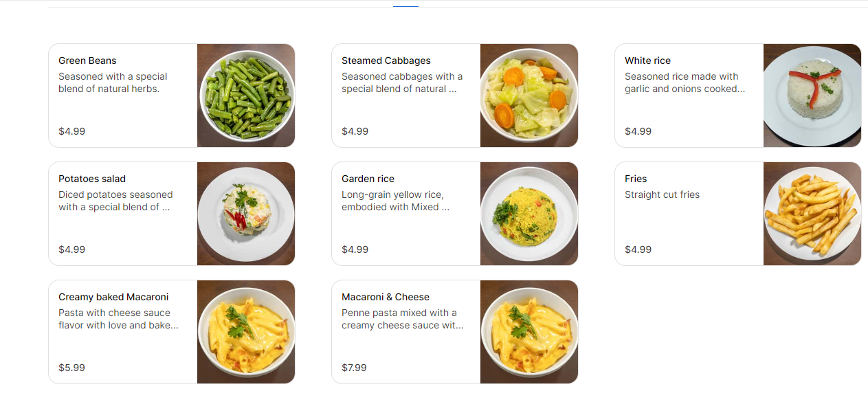Select the White rice plate photo
The width and height of the screenshot is (868, 413).
[x=812, y=96]
